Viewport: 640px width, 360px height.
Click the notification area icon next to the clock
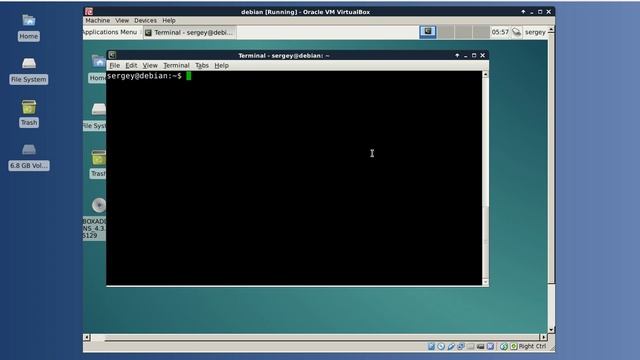tap(516, 32)
